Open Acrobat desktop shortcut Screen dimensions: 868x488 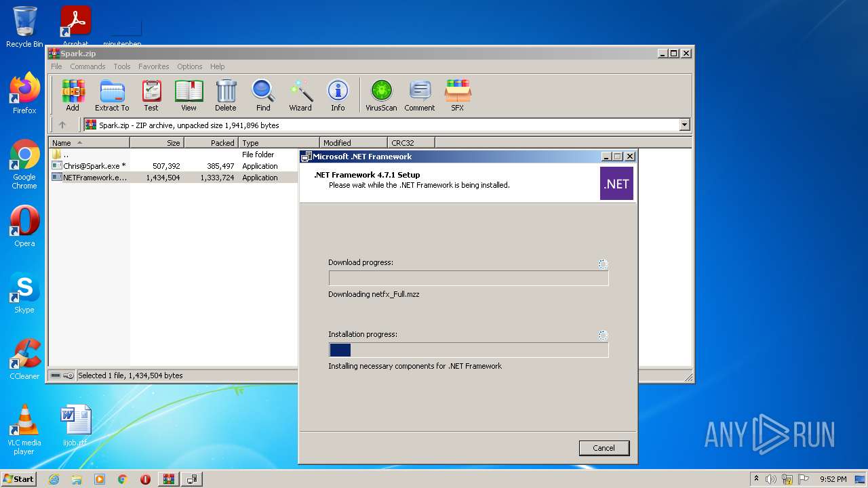[x=75, y=27]
